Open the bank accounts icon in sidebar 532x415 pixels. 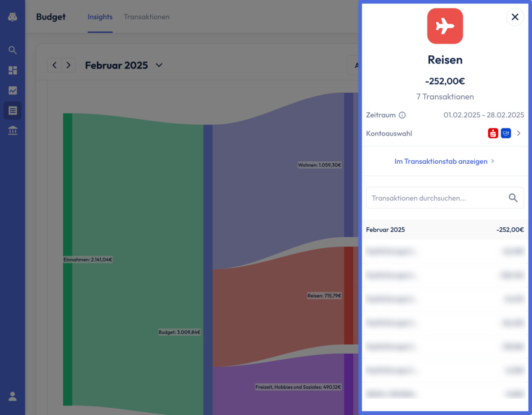pyautogui.click(x=13, y=131)
